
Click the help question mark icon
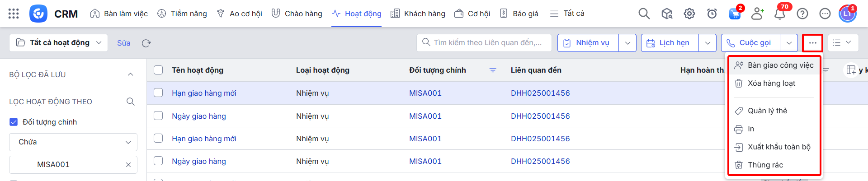coord(802,14)
